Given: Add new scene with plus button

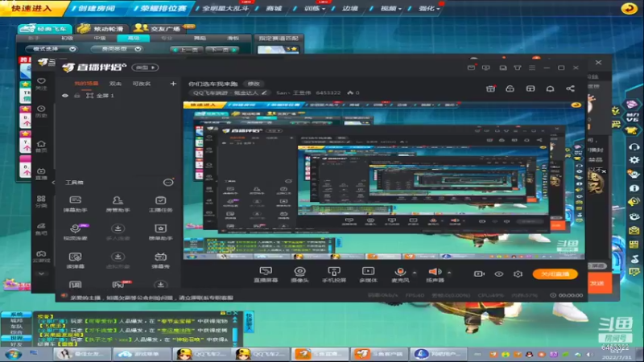Looking at the screenshot, I should [x=173, y=84].
